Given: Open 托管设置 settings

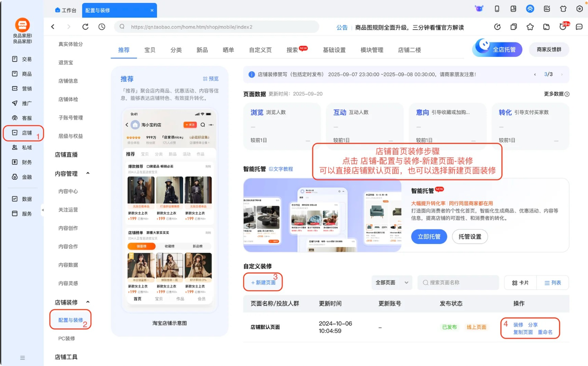Looking at the screenshot, I should [470, 237].
